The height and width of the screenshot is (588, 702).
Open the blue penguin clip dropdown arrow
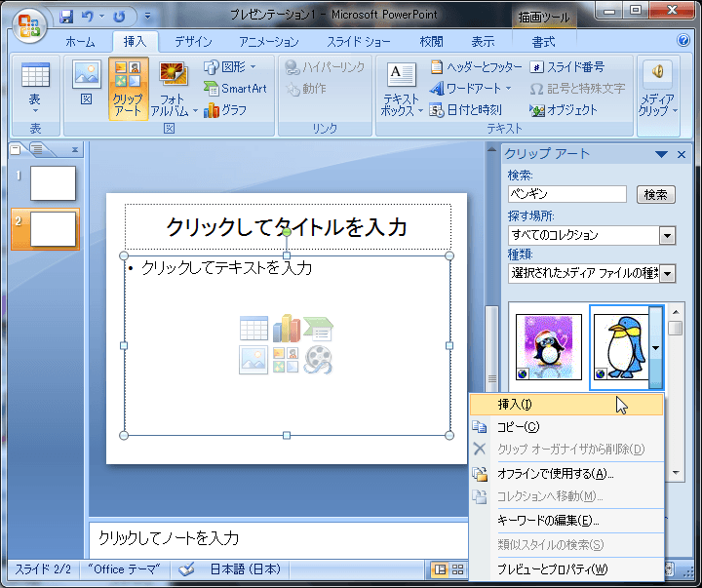pos(656,347)
